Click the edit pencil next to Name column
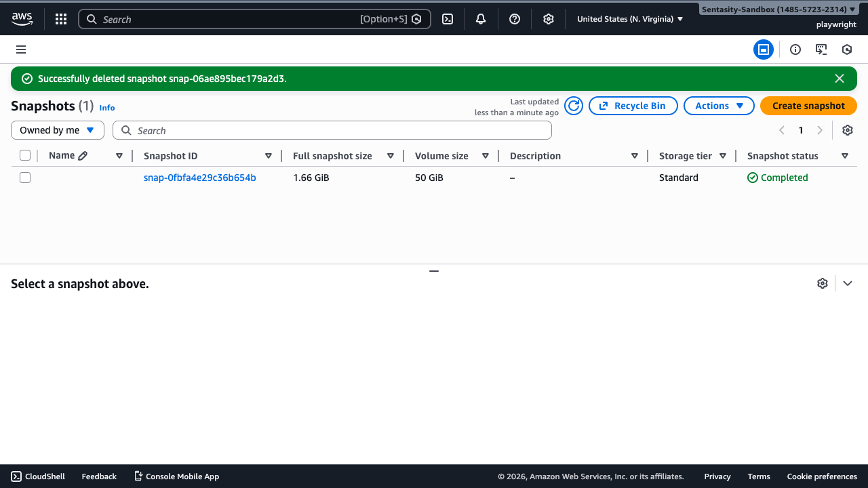Screen dimensions: 868x488 coord(83,156)
